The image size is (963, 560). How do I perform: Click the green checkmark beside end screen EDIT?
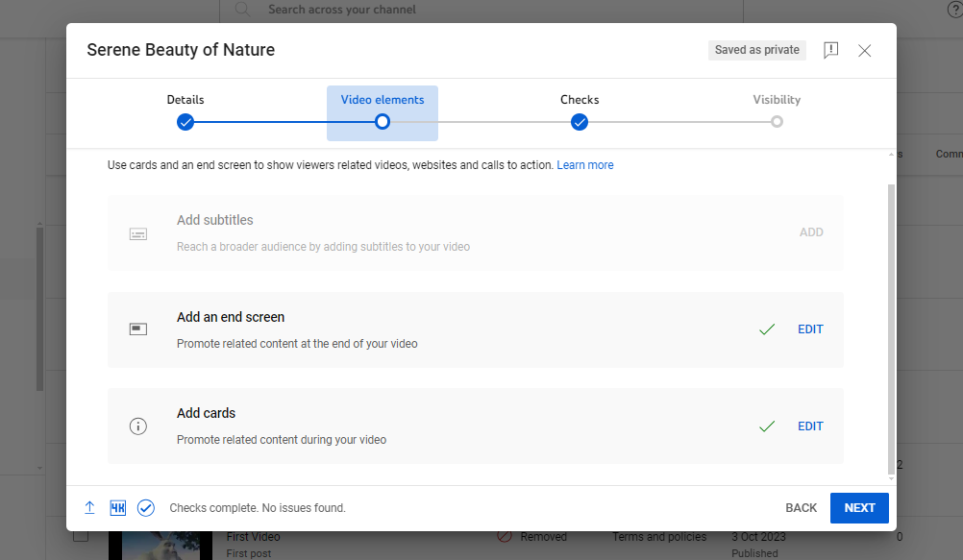[x=767, y=329]
